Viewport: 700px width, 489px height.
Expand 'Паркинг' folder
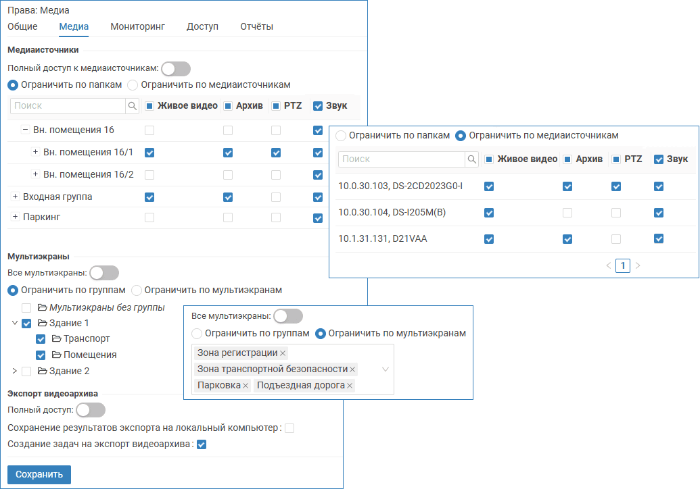coord(15,217)
